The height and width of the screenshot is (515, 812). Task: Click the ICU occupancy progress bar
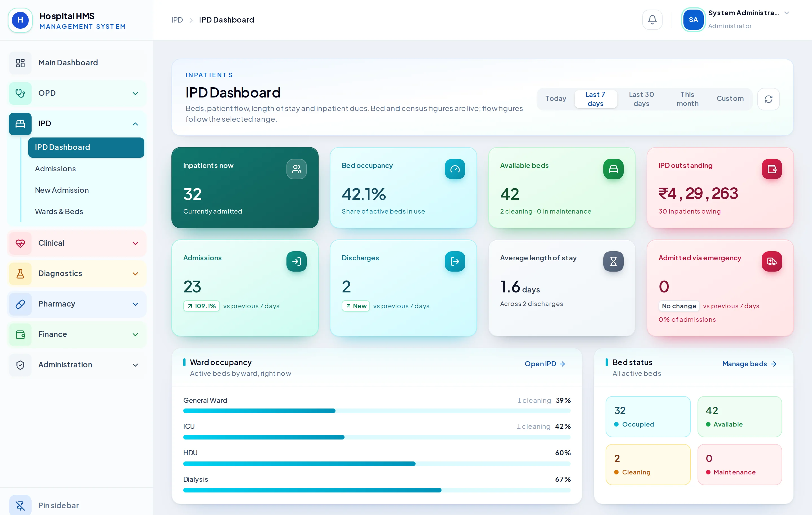pos(377,437)
